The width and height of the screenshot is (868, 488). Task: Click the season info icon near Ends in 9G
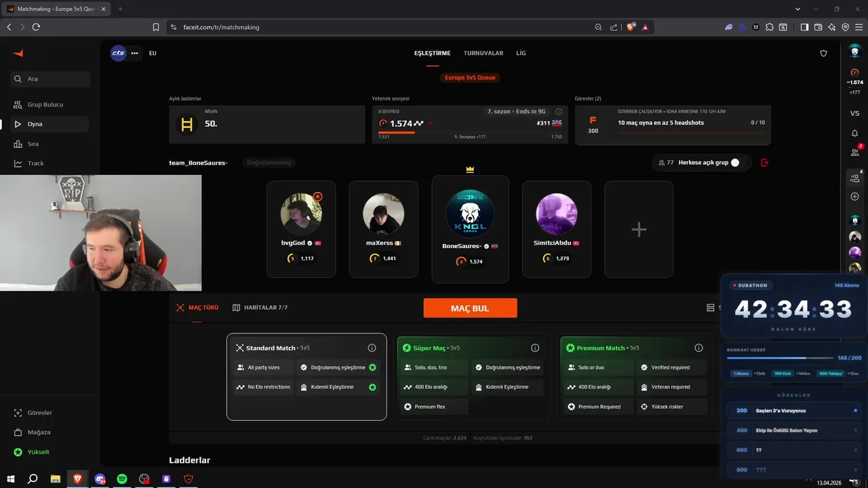click(x=559, y=111)
